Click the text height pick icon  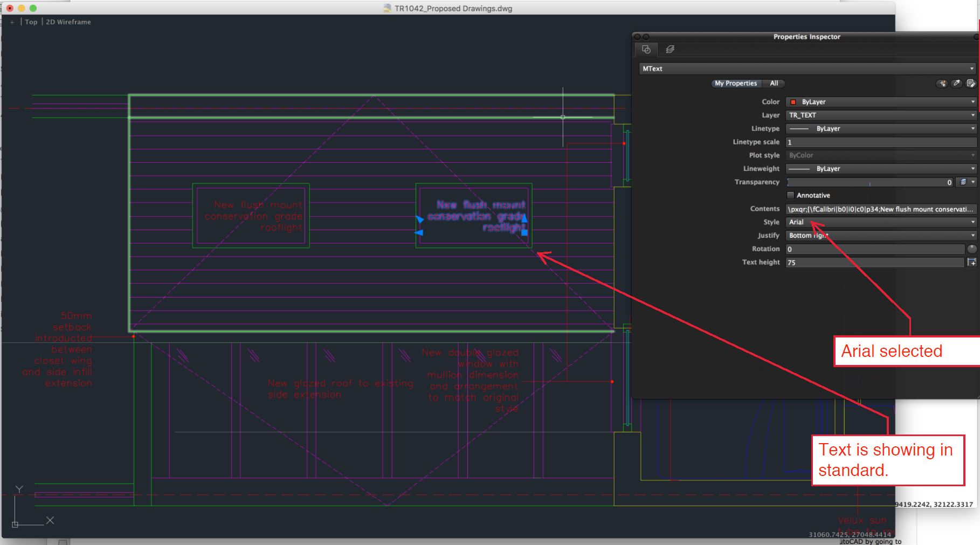point(972,263)
